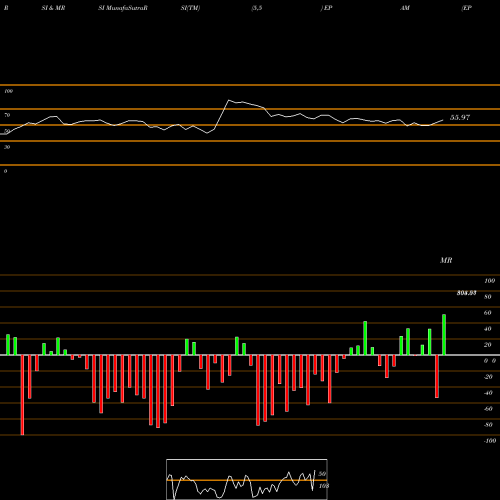Click the RSI axis label 70
This screenshot has height=500, width=500.
pyautogui.click(x=7, y=115)
